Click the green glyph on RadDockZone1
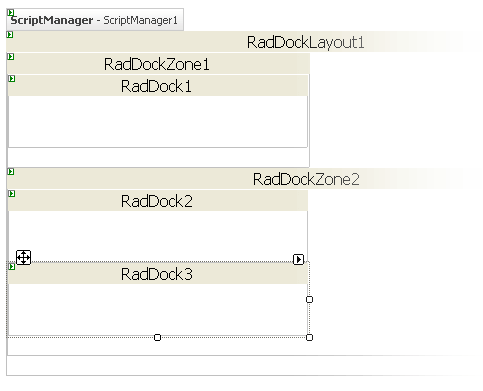Image resolution: width=483 pixels, height=391 pixels. click(11, 57)
